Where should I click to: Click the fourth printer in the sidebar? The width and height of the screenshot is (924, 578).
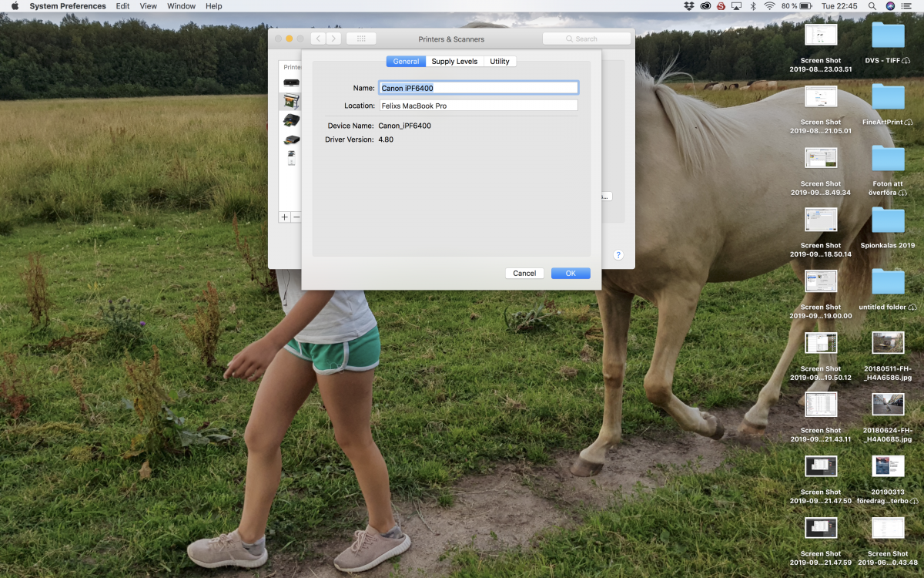[291, 139]
